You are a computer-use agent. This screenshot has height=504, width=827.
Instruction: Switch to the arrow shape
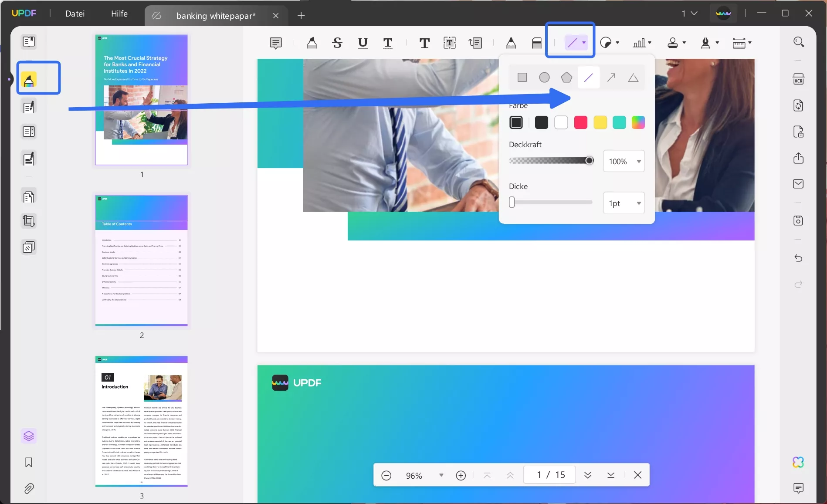(611, 77)
